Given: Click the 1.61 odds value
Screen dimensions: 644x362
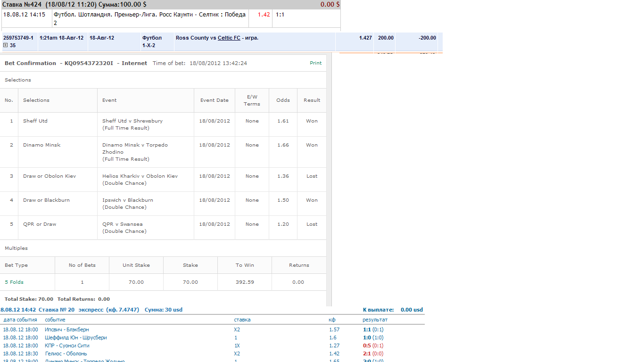Looking at the screenshot, I should click(x=283, y=121).
